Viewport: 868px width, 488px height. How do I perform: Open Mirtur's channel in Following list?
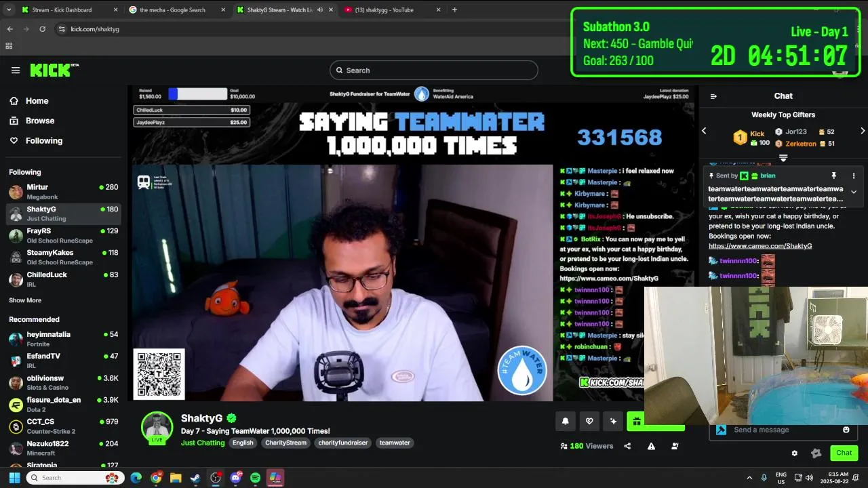(64, 192)
